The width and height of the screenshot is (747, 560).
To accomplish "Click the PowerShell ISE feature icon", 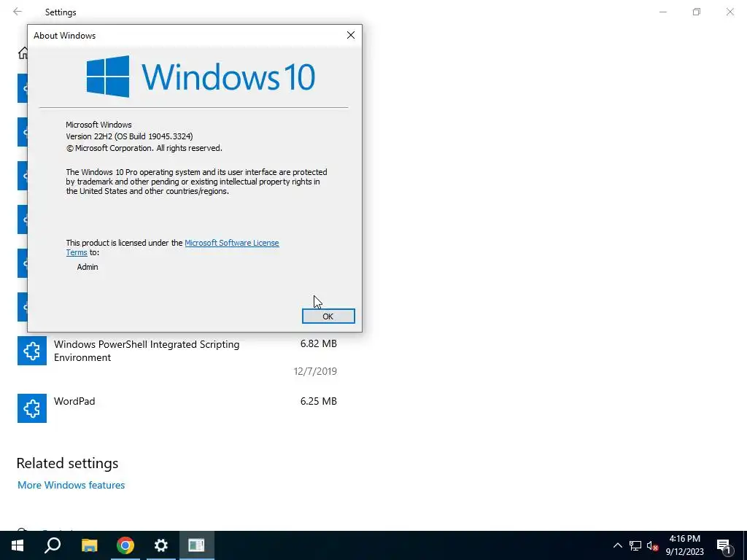I will tap(32, 351).
